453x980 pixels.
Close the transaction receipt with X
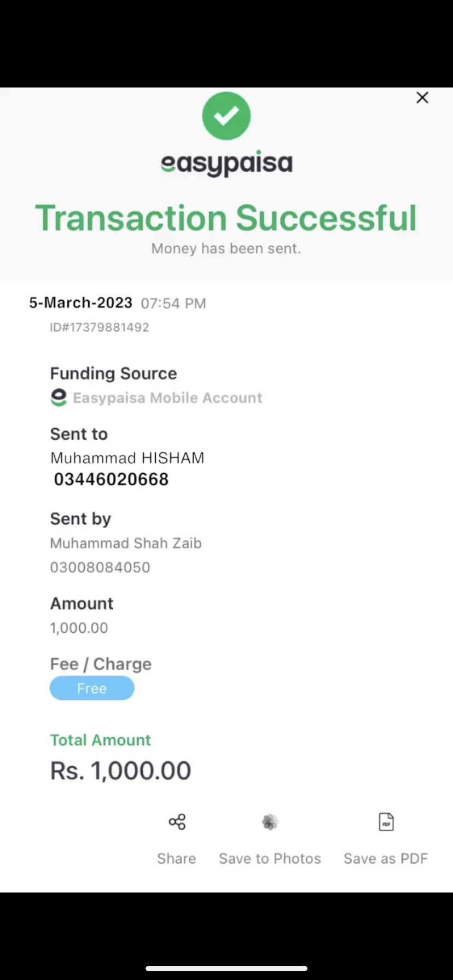point(422,98)
